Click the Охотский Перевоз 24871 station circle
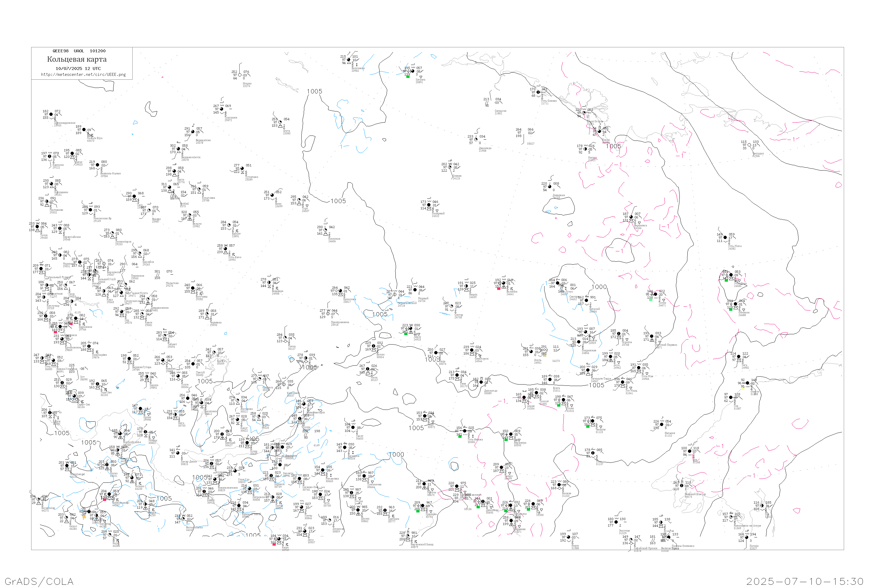 652,336
